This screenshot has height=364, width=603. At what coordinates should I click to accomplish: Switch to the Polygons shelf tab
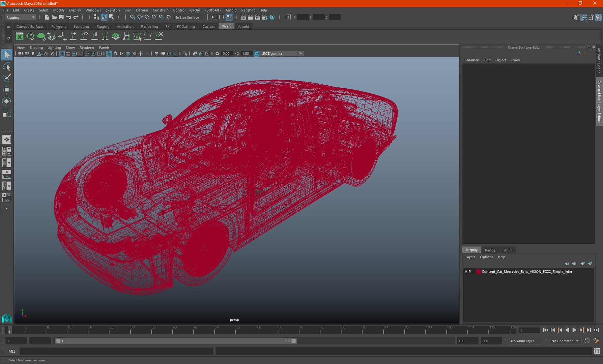point(59,27)
